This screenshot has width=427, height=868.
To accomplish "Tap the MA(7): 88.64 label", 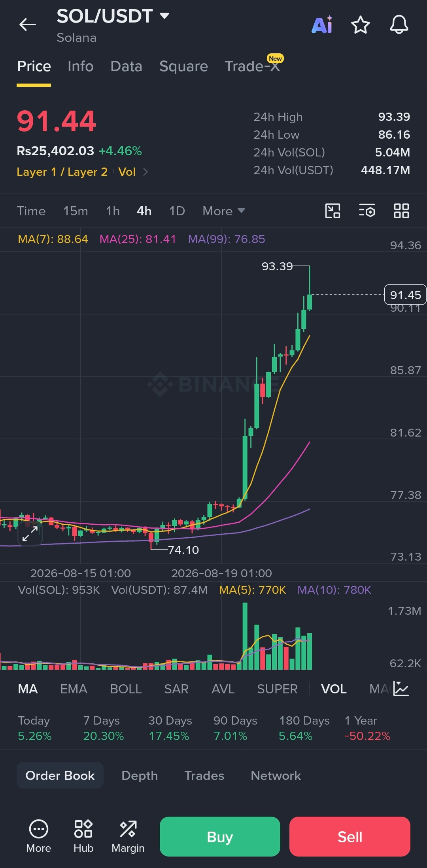I will click(53, 239).
